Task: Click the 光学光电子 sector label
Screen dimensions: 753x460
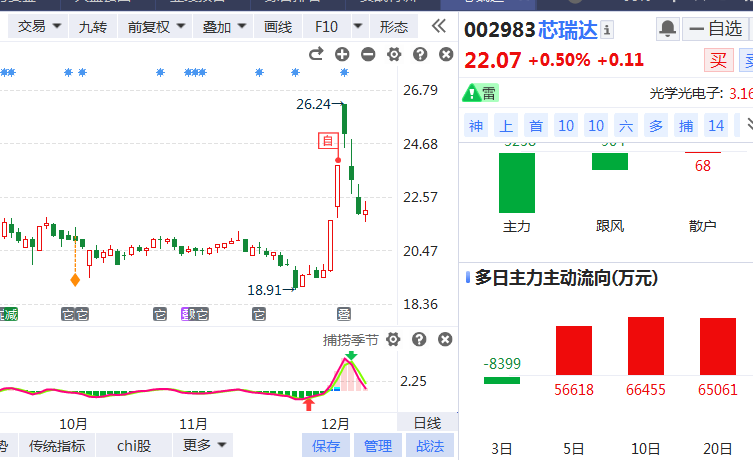Action: pyautogui.click(x=686, y=93)
